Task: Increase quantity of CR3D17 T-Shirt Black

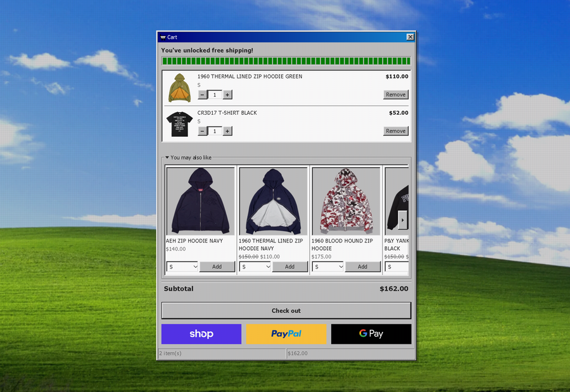Action: pos(227,131)
